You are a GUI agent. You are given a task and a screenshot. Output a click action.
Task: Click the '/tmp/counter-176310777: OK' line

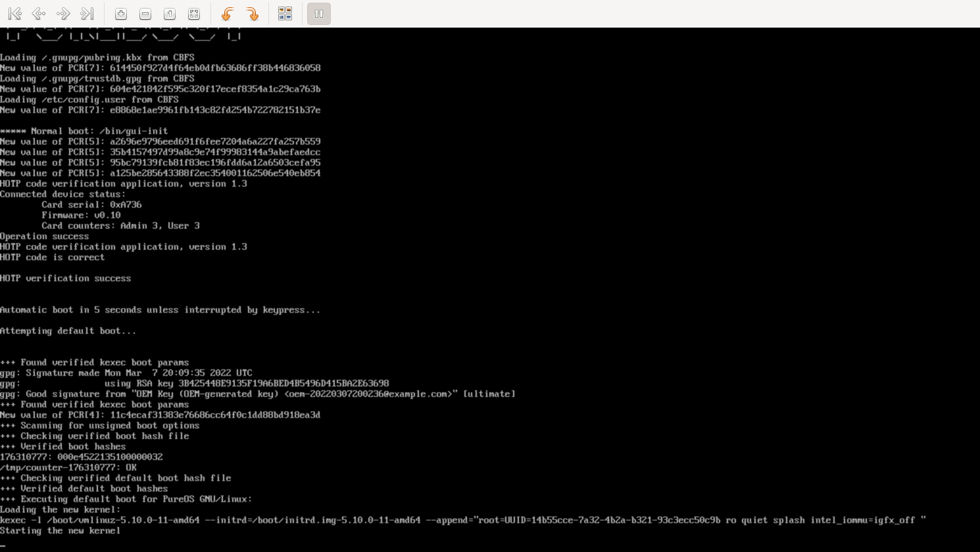[x=68, y=468]
